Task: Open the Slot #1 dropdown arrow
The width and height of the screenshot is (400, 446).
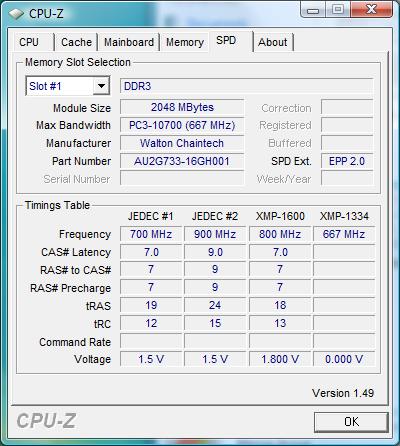Action: [101, 86]
